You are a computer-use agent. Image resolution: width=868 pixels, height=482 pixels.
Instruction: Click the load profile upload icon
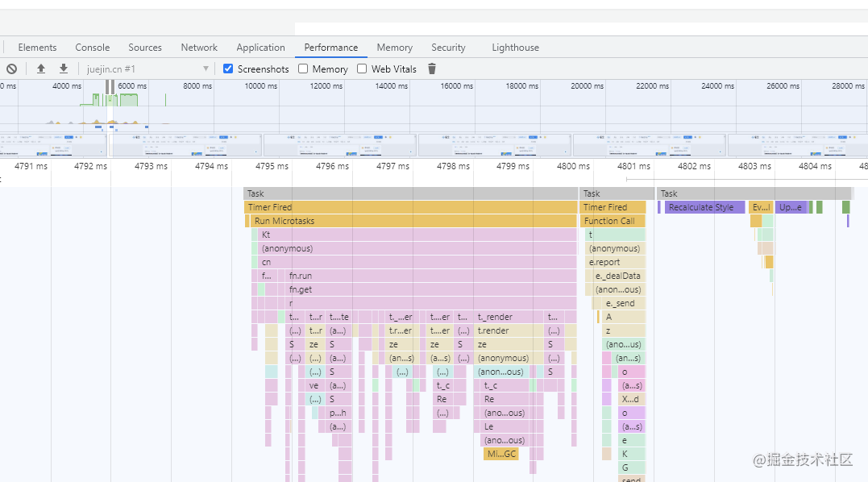[41, 69]
